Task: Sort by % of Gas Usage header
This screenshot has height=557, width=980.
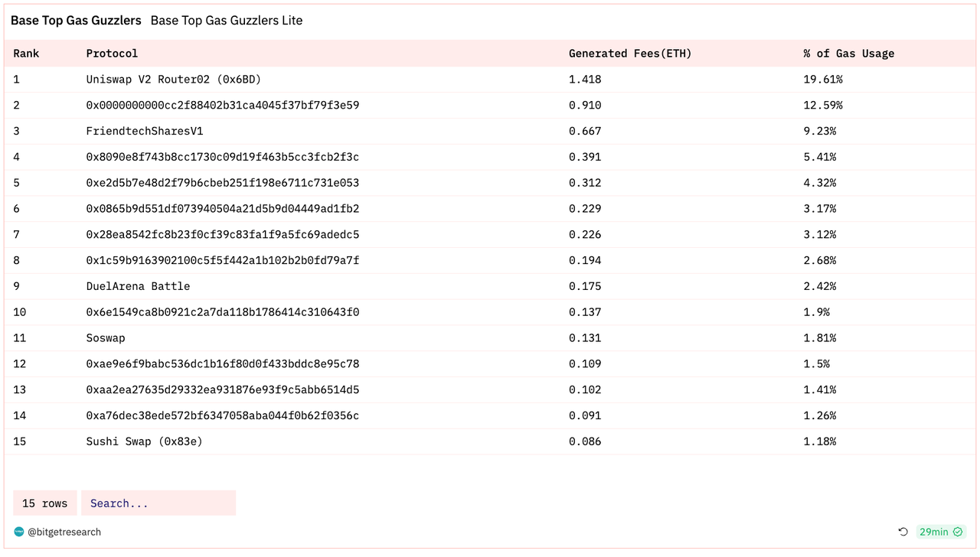Action: tap(849, 54)
